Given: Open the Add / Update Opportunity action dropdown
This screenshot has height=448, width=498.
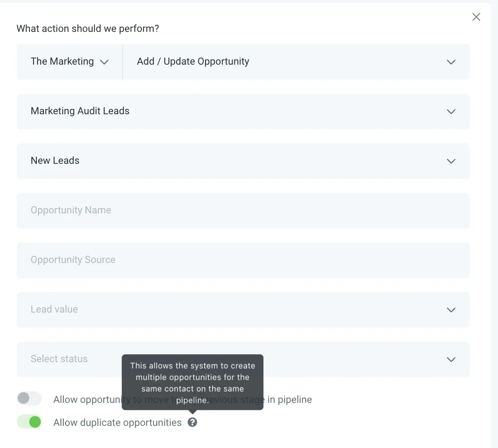Looking at the screenshot, I should (x=296, y=62).
